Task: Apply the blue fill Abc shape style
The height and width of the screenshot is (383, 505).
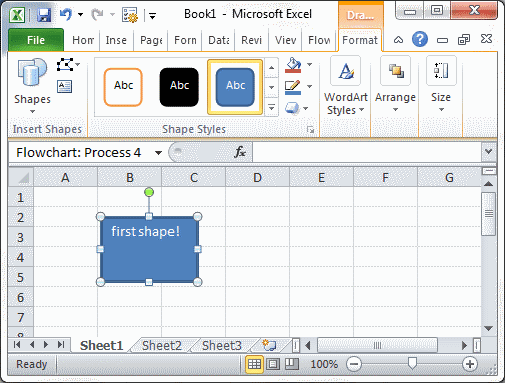Action: [235, 87]
